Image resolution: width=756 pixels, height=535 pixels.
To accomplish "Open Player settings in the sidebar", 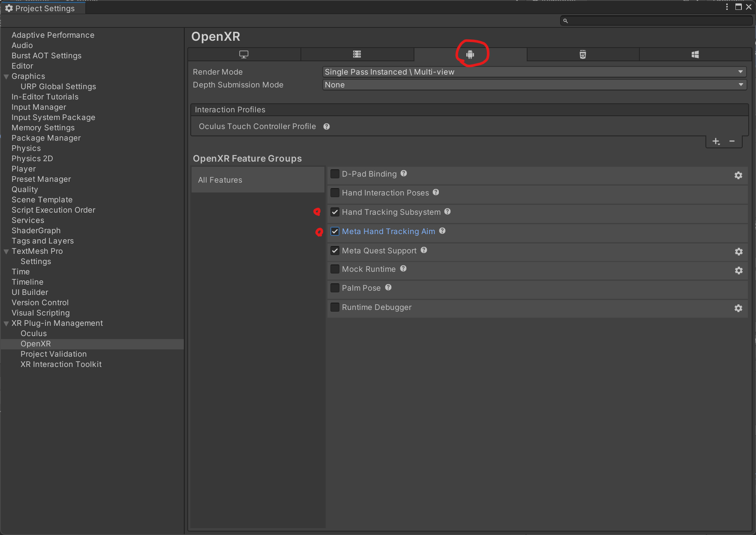I will [x=24, y=169].
